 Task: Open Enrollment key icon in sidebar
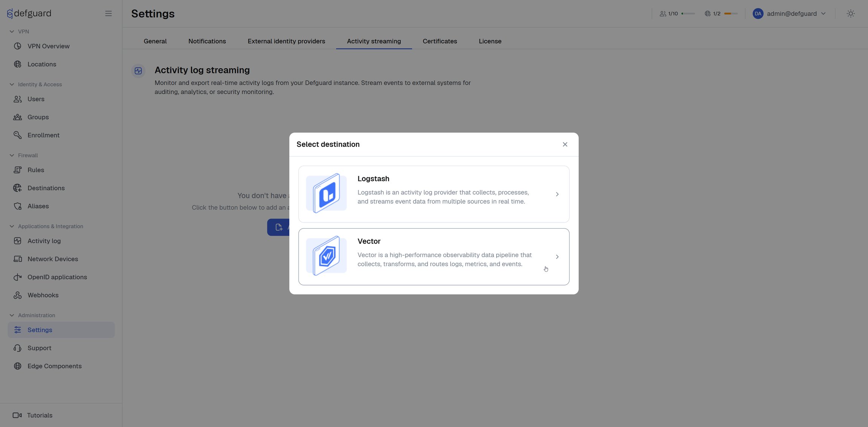(x=17, y=135)
